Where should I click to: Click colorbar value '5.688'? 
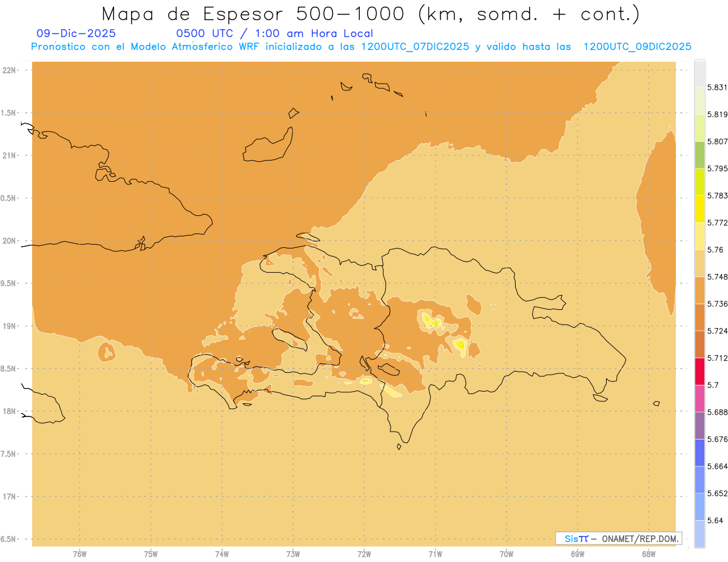point(717,412)
